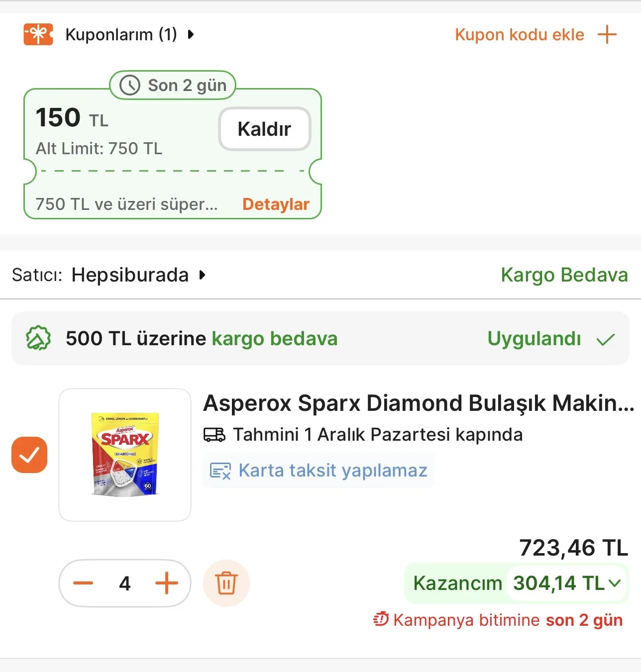This screenshot has width=641, height=672.
Task: Open Asperox Sparx Diamond product title
Action: (x=418, y=403)
